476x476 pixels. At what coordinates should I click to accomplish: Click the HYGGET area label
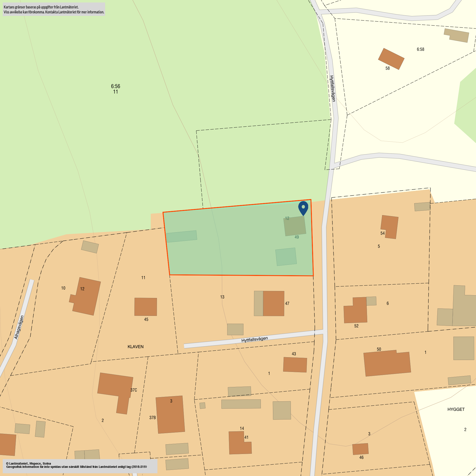coord(456,409)
